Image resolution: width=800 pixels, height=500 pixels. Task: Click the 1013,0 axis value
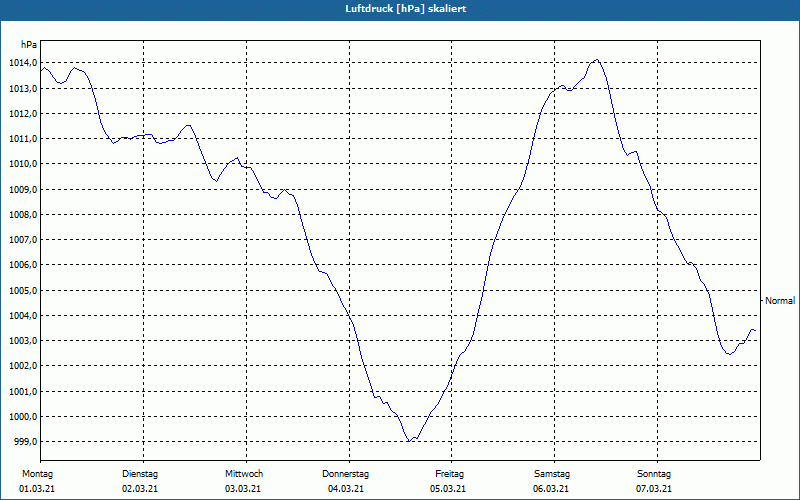pos(23,88)
